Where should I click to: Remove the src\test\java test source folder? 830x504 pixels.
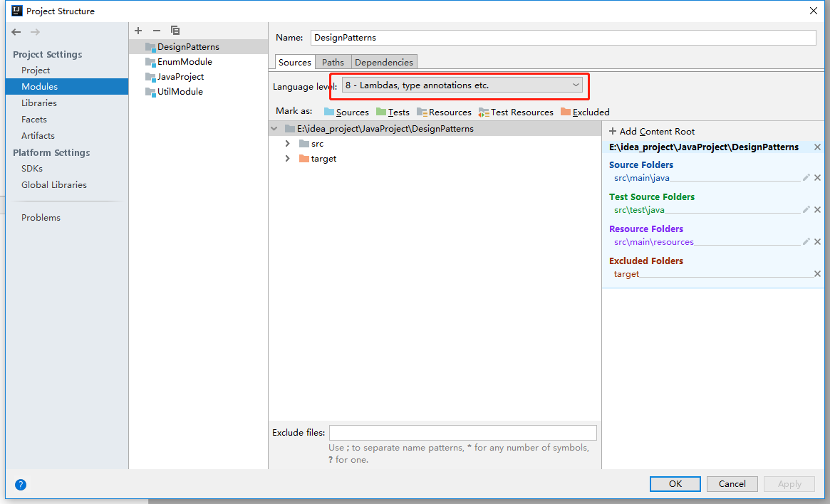[x=817, y=209]
